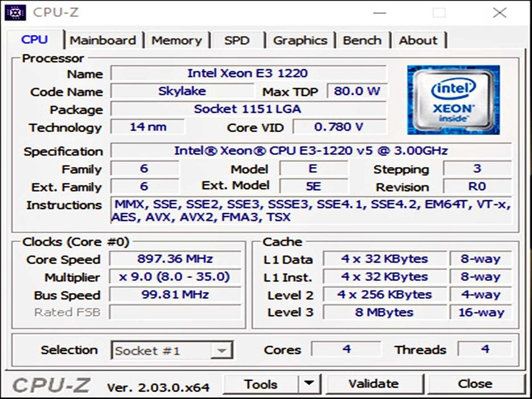Click the Level 2 value 4 x 256 KBytes
This screenshot has width=532, height=399.
384,294
